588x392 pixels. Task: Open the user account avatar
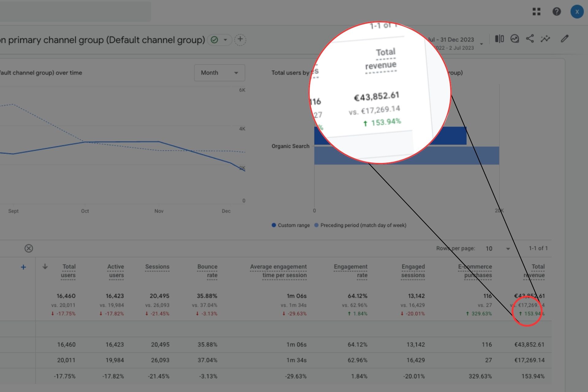577,12
